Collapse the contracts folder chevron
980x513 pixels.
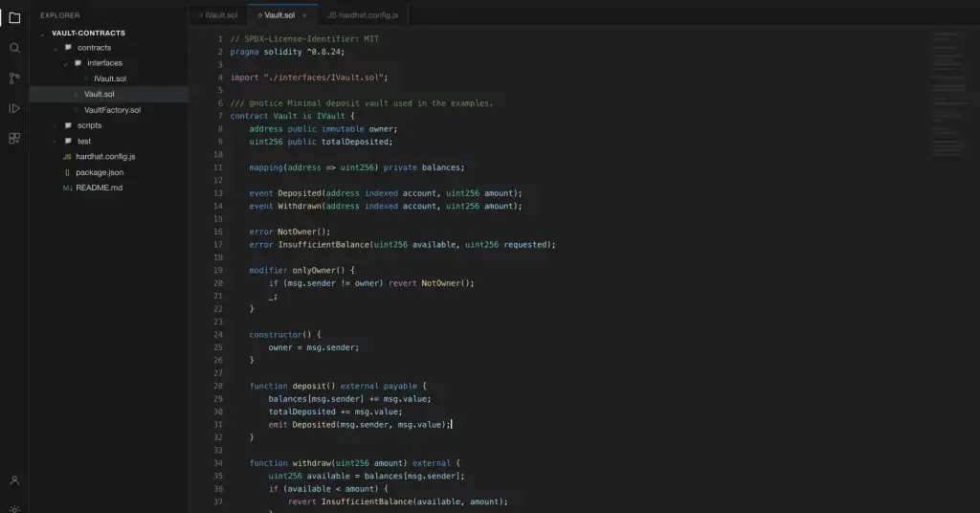pyautogui.click(x=55, y=48)
